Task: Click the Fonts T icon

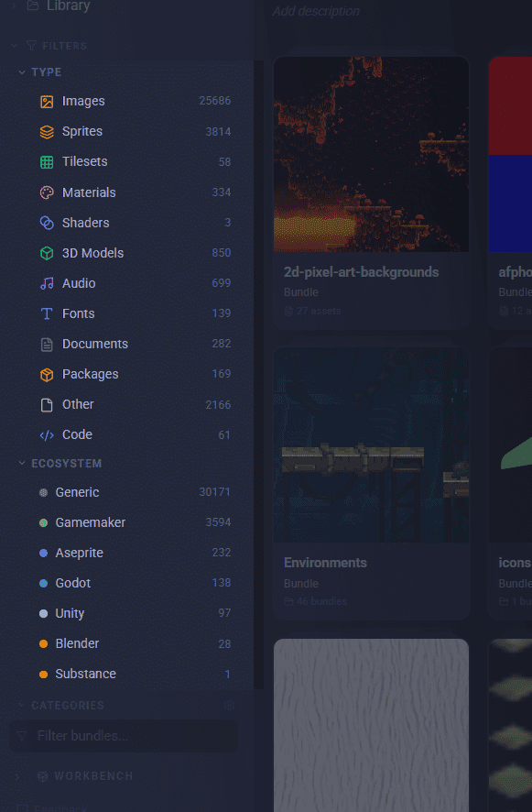Action: point(47,313)
